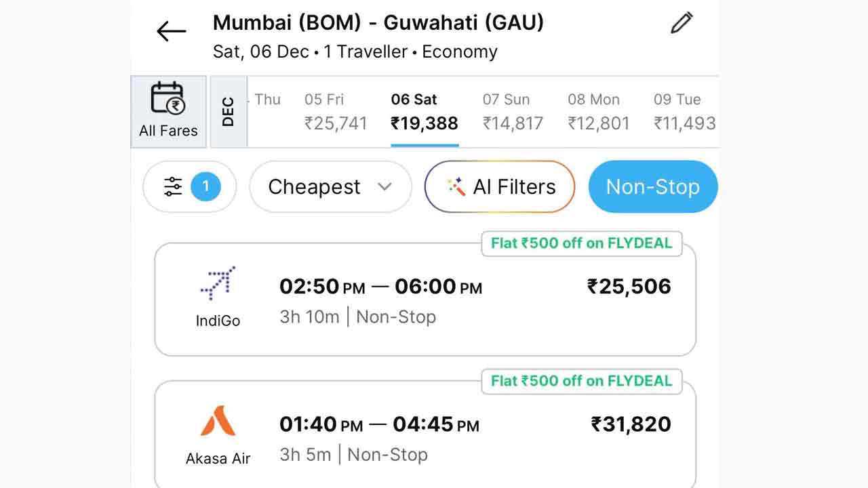Choose 09 Tue ₹11,493 date

pyautogui.click(x=684, y=112)
